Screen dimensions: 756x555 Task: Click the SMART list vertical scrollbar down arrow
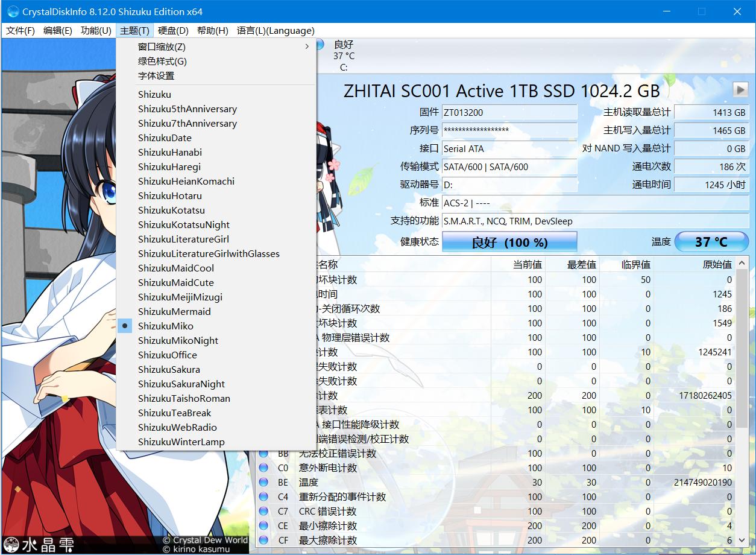click(743, 541)
